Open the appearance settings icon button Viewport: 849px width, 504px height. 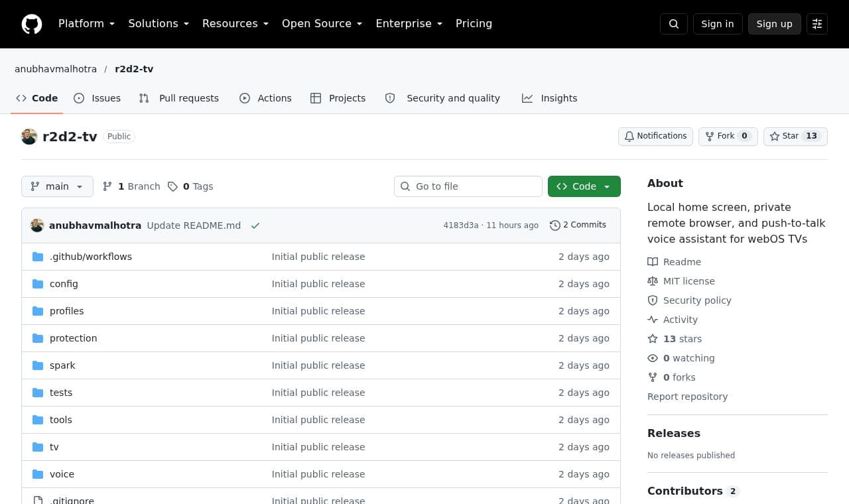[817, 24]
